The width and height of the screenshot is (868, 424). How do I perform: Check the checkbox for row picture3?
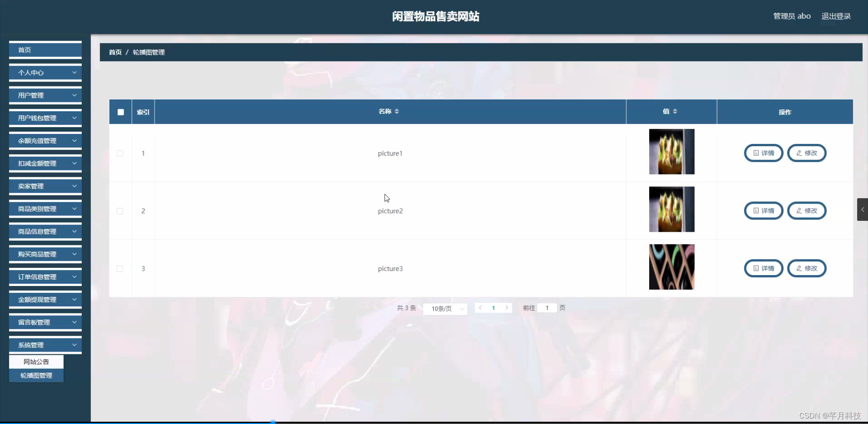[120, 268]
